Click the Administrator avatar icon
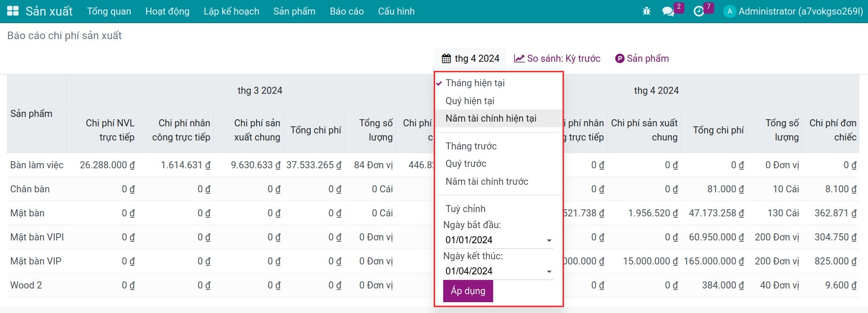This screenshot has height=313, width=868. click(729, 11)
